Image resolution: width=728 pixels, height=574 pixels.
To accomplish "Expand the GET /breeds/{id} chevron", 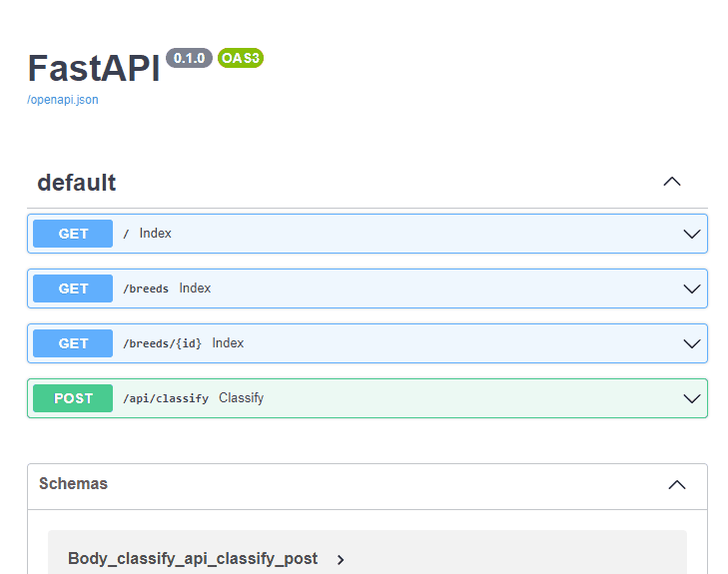I will [692, 343].
